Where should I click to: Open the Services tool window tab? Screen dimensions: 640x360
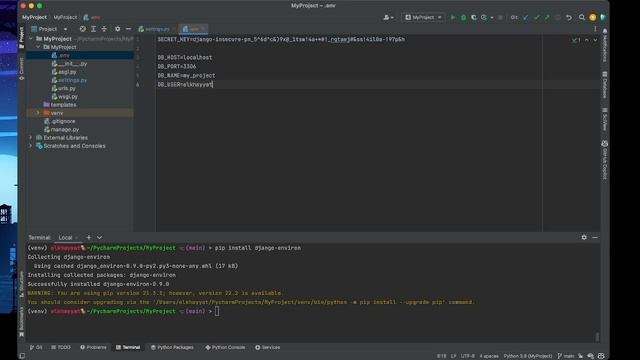(x=268, y=347)
